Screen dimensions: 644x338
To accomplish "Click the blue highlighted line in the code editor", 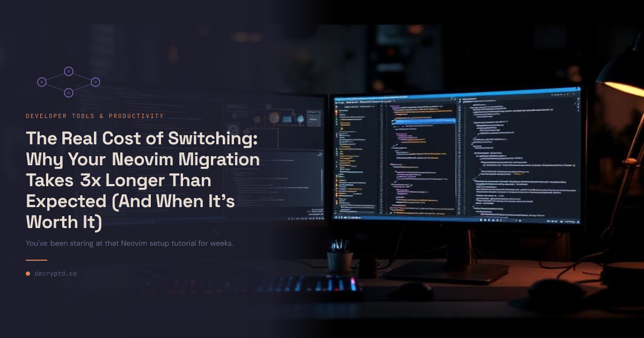I will coord(424,121).
